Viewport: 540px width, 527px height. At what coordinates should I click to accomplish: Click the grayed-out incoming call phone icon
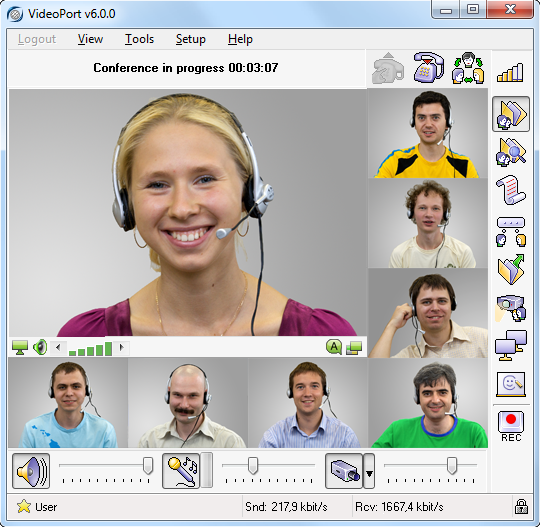pos(387,68)
